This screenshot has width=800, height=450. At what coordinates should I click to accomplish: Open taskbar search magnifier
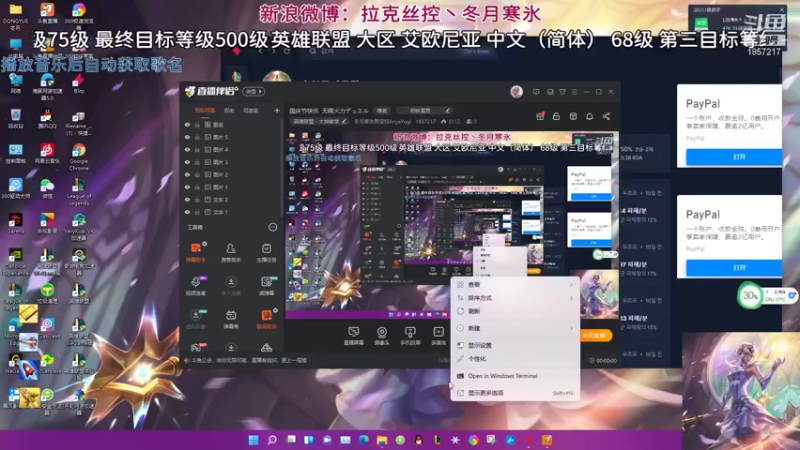pyautogui.click(x=272, y=440)
